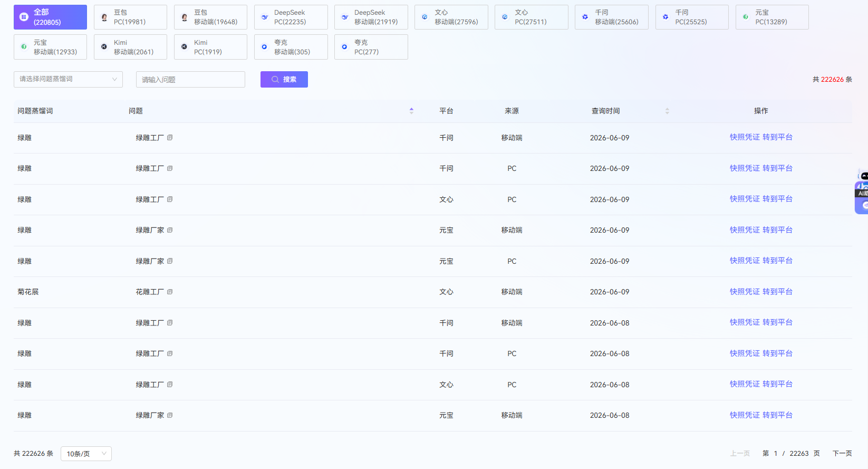
Task: Click the 问题蒸馏词 column header
Action: tap(35, 111)
